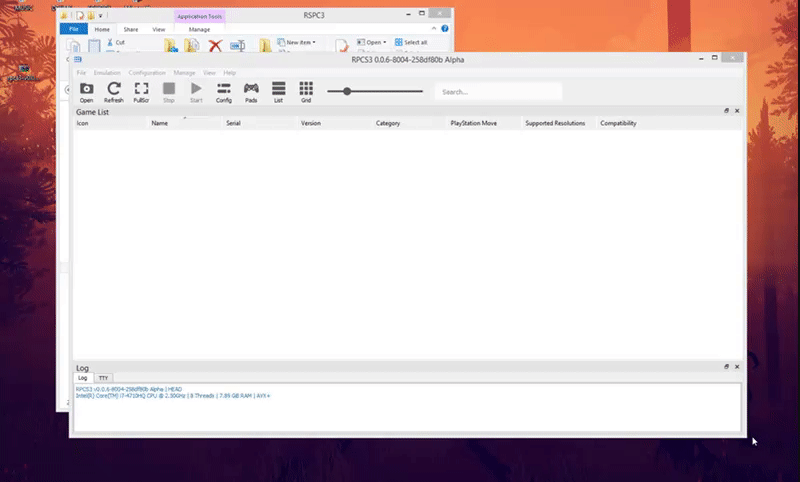The image size is (800, 482).
Task: Open the Configuration menu
Action: [x=147, y=73]
